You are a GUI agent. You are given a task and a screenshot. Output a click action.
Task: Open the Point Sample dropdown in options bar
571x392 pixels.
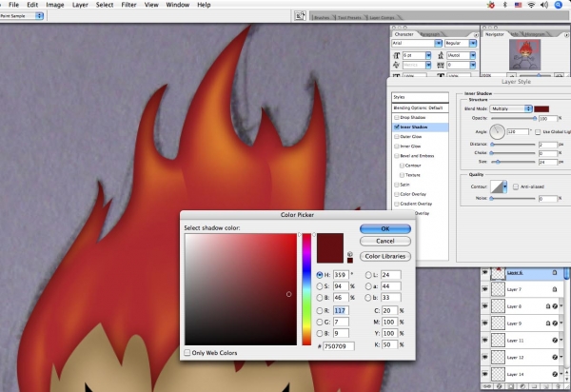(x=22, y=16)
